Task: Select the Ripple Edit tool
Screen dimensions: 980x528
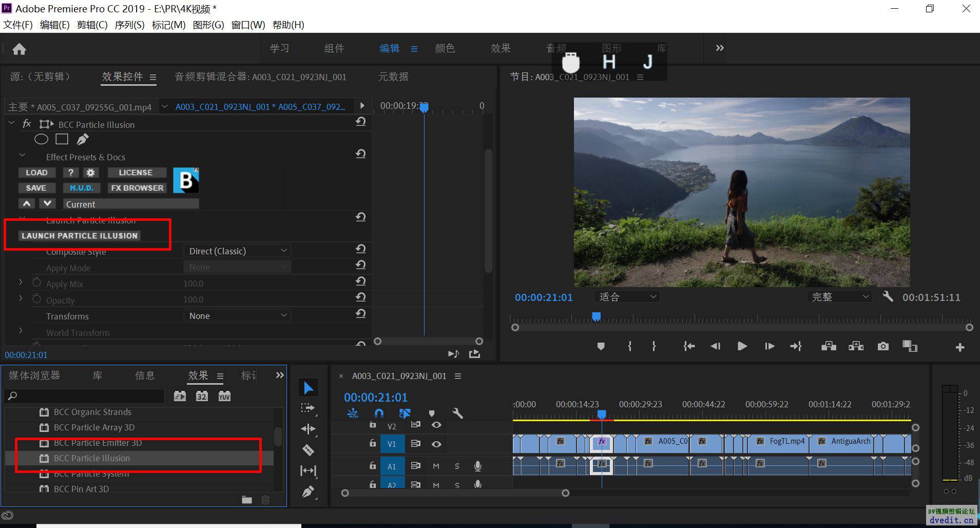Action: pos(308,429)
